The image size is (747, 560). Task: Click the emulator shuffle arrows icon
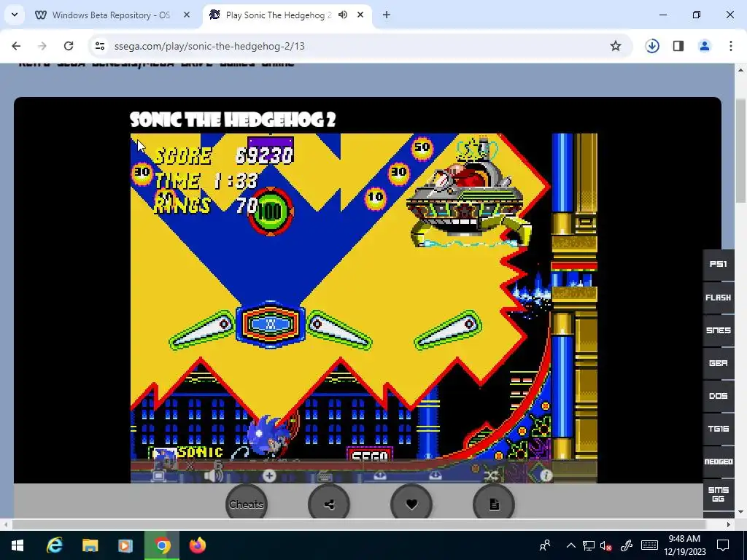[x=491, y=475]
